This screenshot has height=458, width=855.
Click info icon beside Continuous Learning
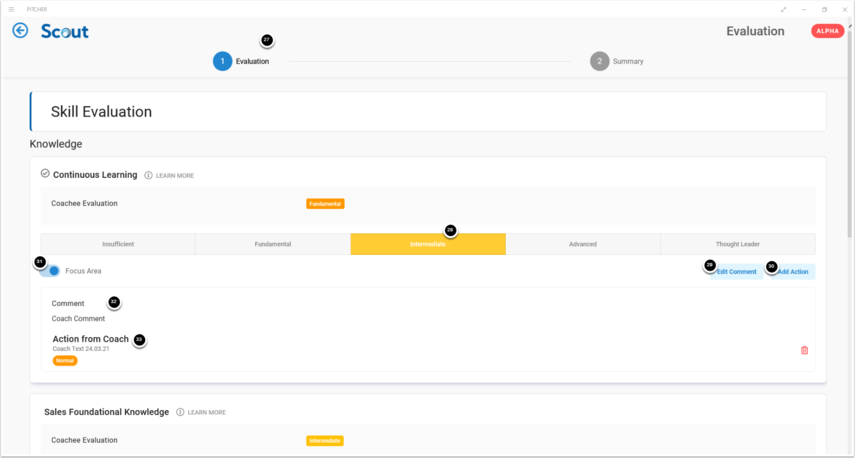[148, 175]
